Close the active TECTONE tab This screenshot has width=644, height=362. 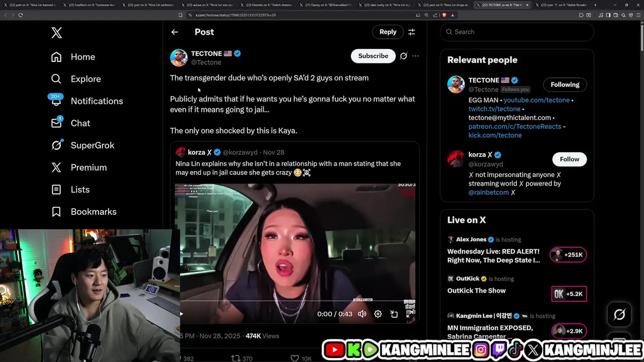pyautogui.click(x=527, y=5)
